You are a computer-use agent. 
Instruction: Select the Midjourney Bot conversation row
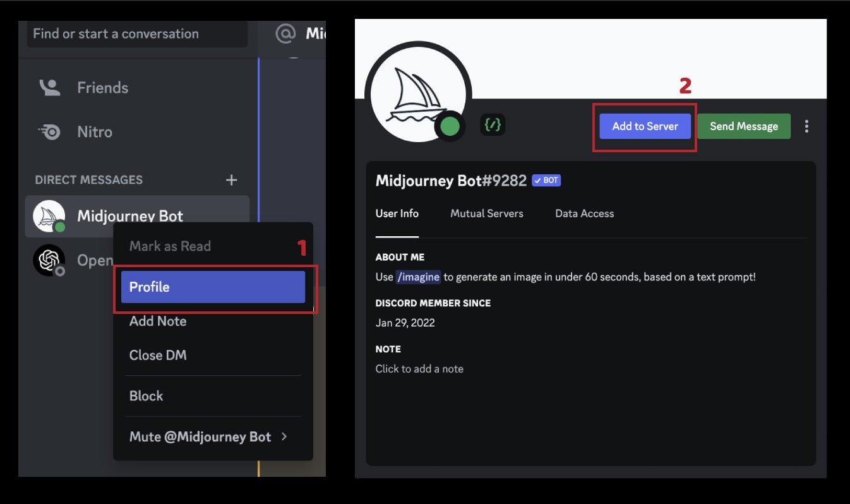tap(137, 216)
